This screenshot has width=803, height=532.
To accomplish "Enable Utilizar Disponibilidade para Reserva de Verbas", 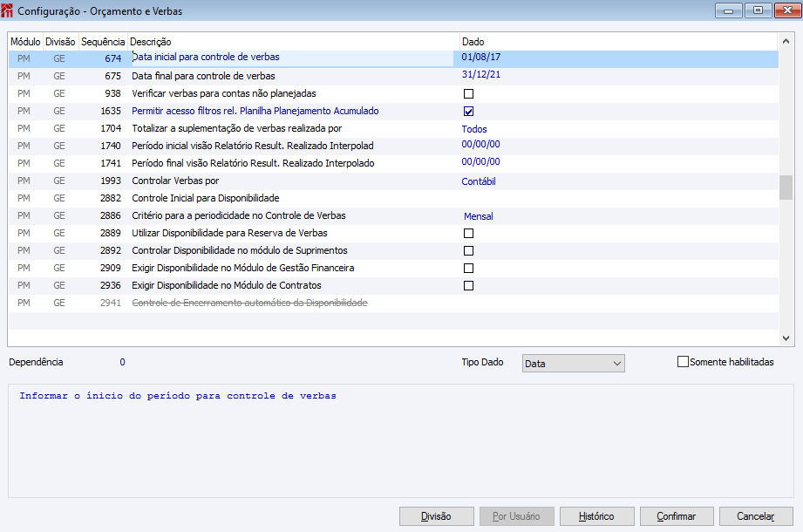I will 468,234.
